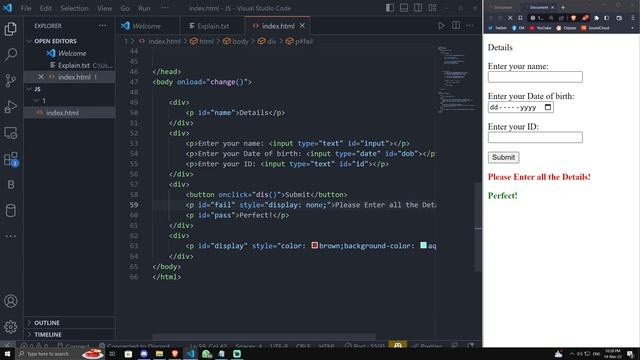
Task: Click the browser stop loading X button
Action: pyautogui.click(x=510, y=18)
